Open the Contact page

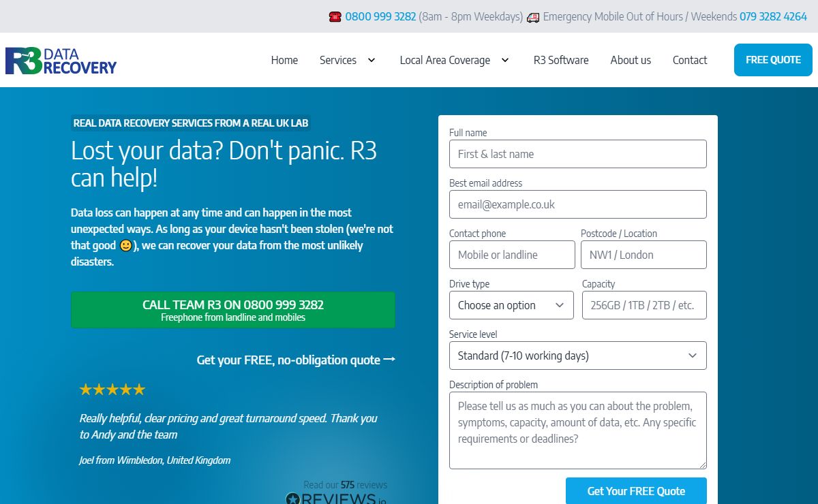coord(690,60)
